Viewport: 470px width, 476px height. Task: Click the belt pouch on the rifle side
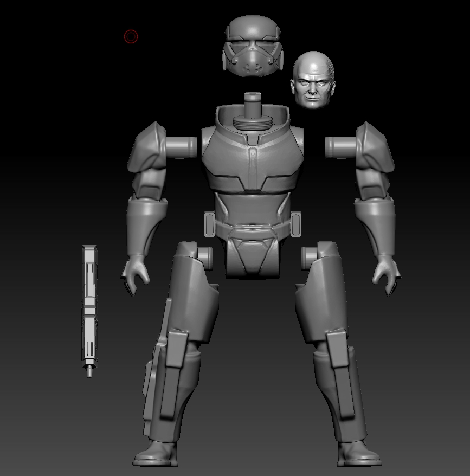click(x=209, y=224)
